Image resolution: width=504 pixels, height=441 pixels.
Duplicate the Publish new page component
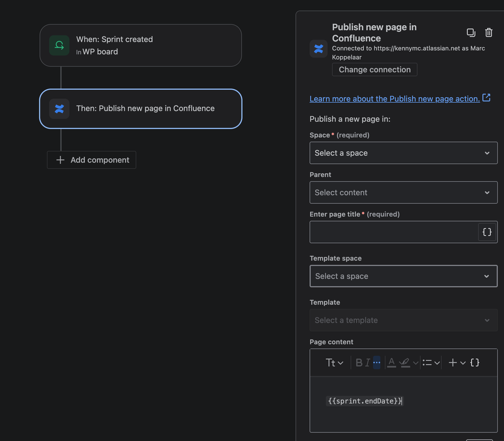(471, 33)
